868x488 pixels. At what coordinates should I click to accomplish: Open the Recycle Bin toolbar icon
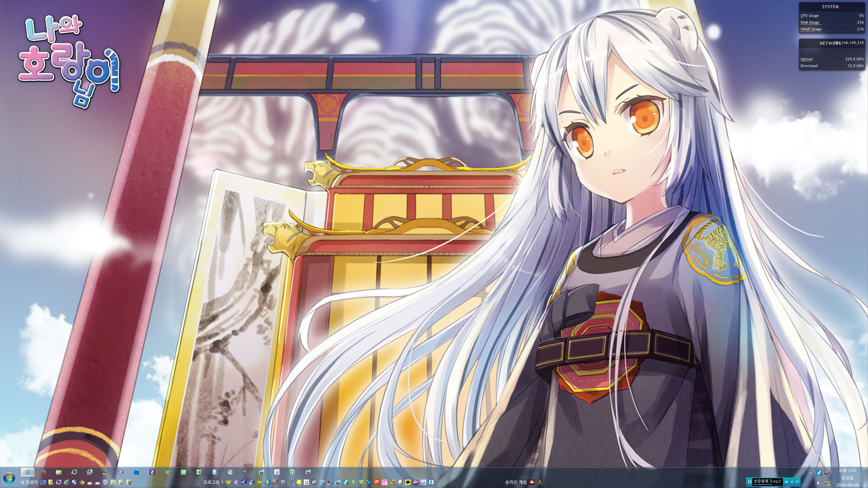[x=105, y=482]
